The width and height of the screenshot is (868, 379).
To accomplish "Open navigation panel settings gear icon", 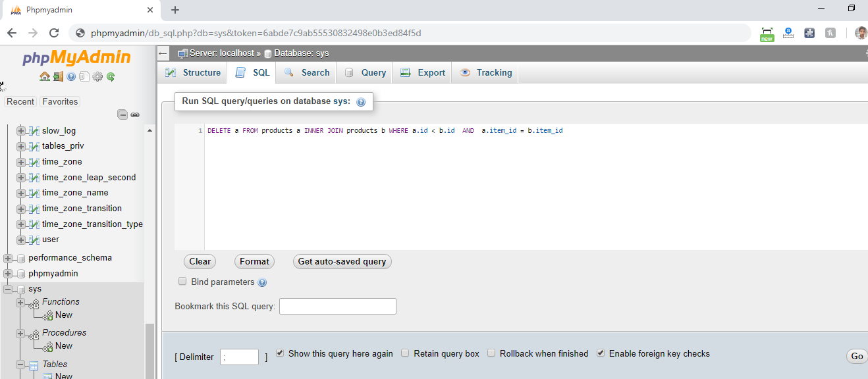I will tap(97, 77).
